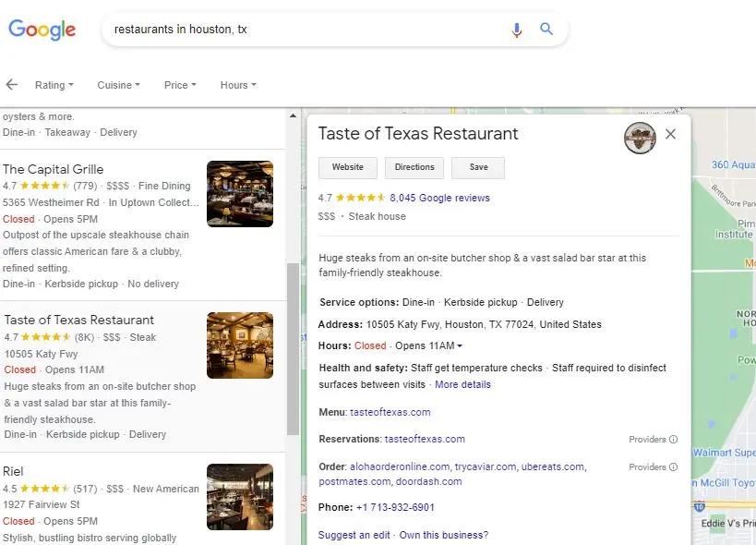Open the Cuisine filter dropdown

(x=118, y=85)
